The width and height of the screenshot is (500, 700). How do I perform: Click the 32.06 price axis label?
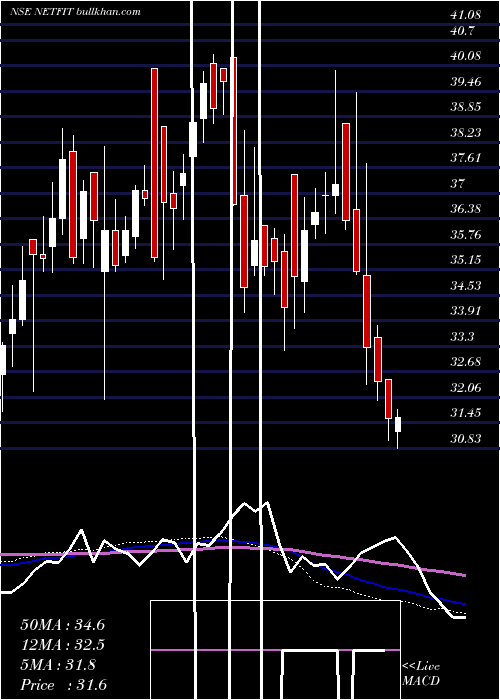click(x=466, y=388)
